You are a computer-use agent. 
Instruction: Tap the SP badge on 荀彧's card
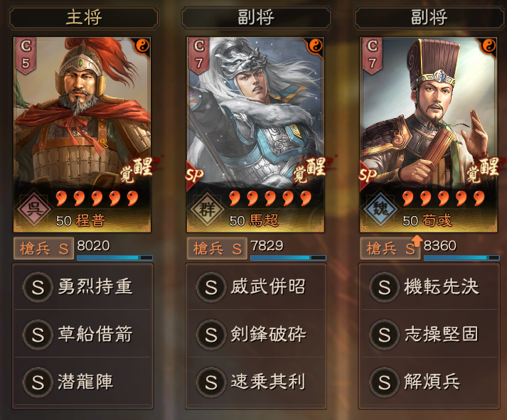[368, 175]
